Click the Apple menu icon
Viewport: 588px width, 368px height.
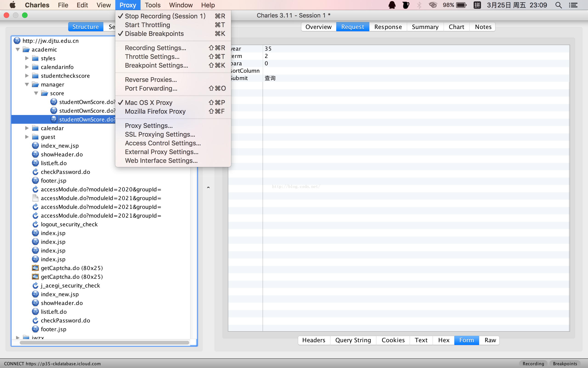13,5
